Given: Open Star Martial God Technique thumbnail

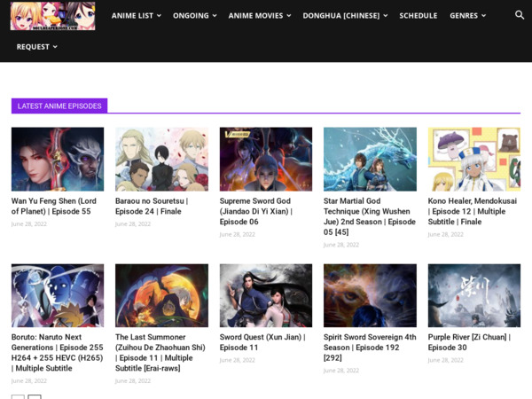Looking at the screenshot, I should click(370, 159).
